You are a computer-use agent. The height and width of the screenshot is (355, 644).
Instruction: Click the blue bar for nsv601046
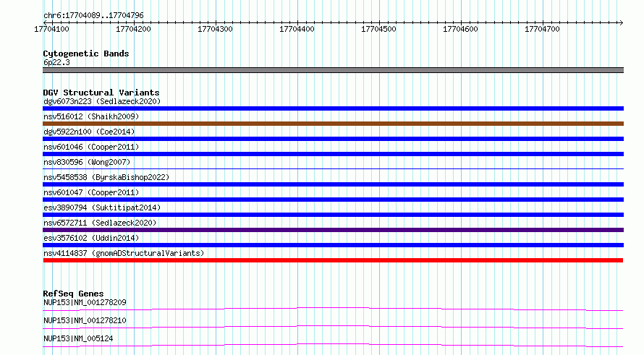[333, 154]
